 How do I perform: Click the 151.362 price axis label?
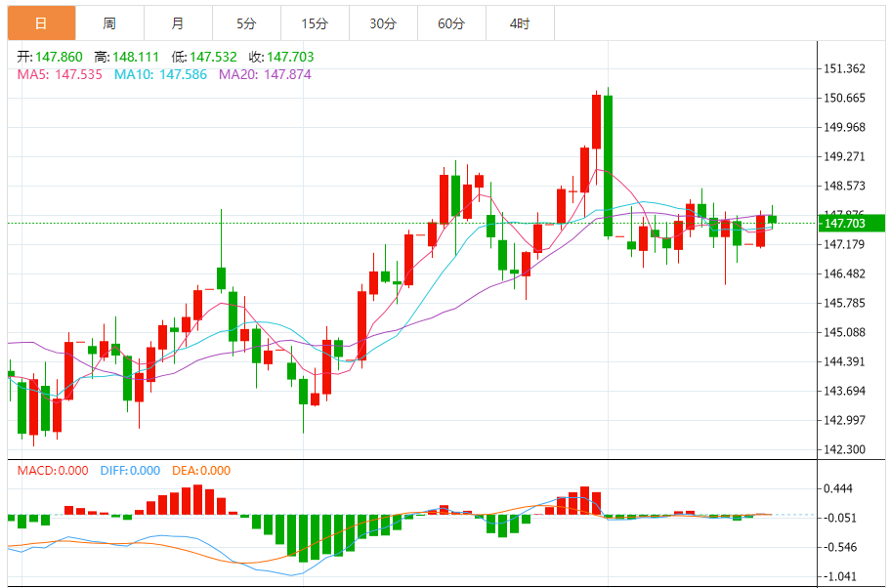point(845,68)
